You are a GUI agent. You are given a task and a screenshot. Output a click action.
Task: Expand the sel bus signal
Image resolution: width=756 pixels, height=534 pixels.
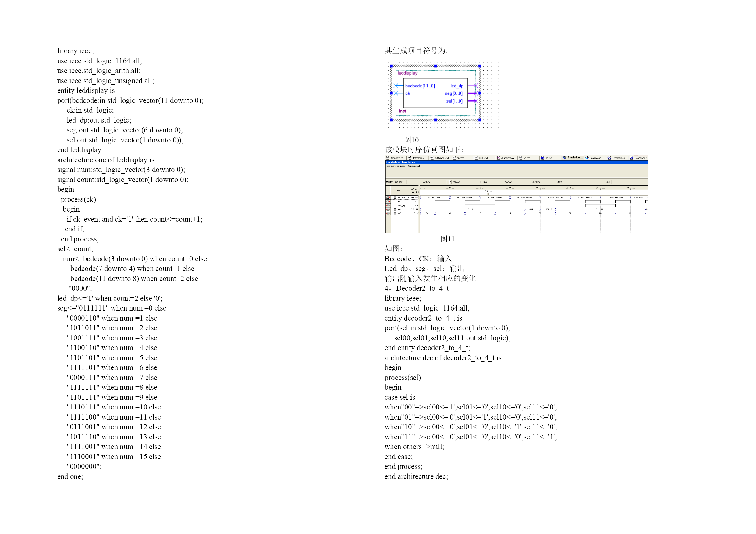[395, 213]
